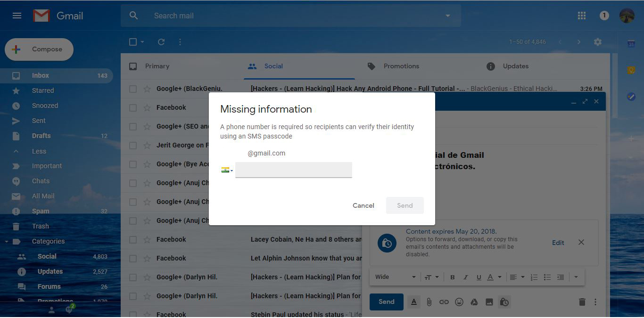Open the text color dropdown

[x=495, y=277]
